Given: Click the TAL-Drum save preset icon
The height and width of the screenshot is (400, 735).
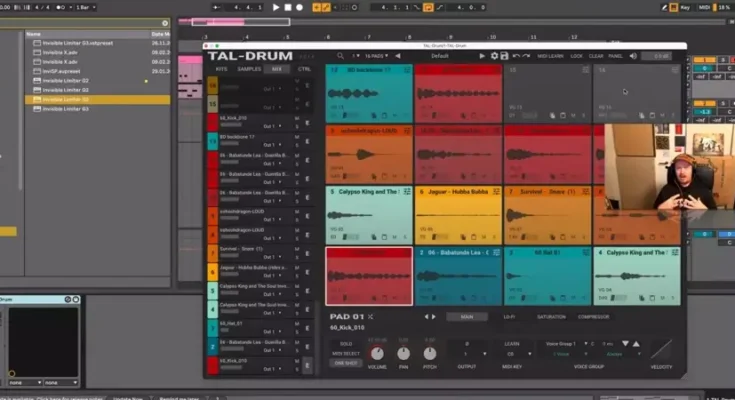Looking at the screenshot, I should pos(504,56).
